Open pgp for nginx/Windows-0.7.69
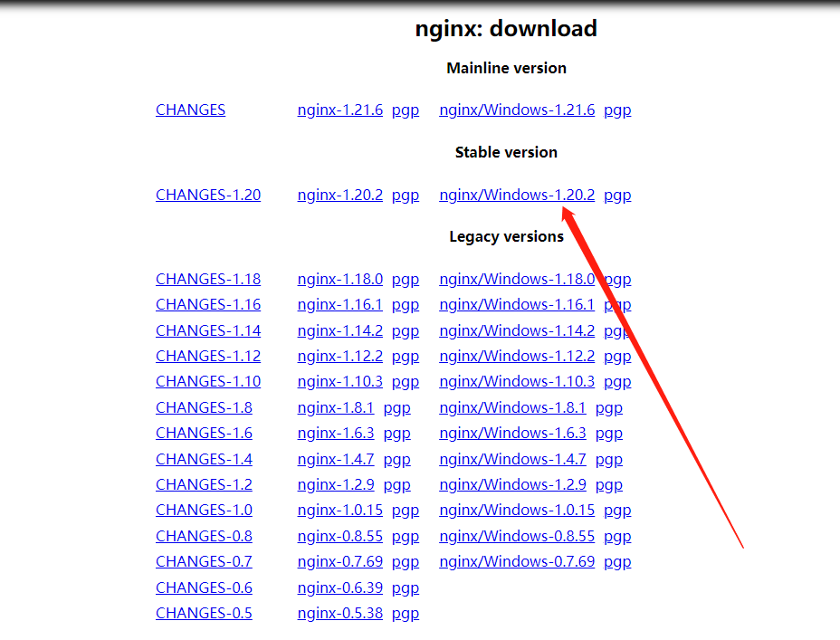The image size is (840, 640). 617,562
